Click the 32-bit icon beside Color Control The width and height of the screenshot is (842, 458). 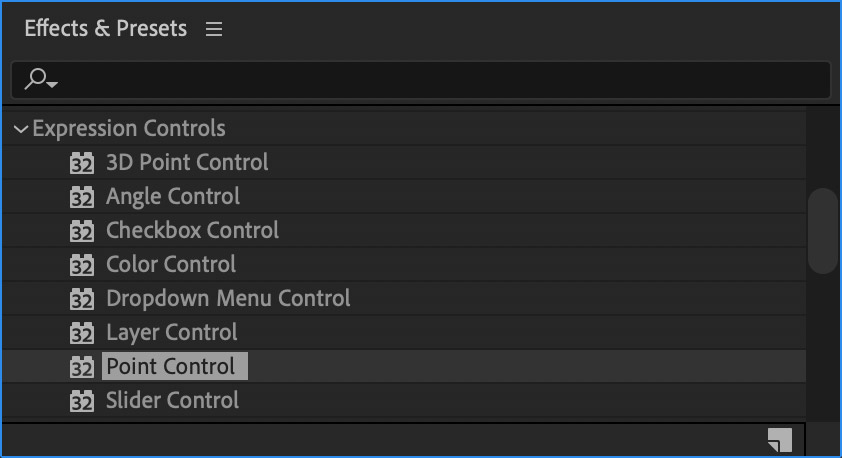(x=82, y=265)
